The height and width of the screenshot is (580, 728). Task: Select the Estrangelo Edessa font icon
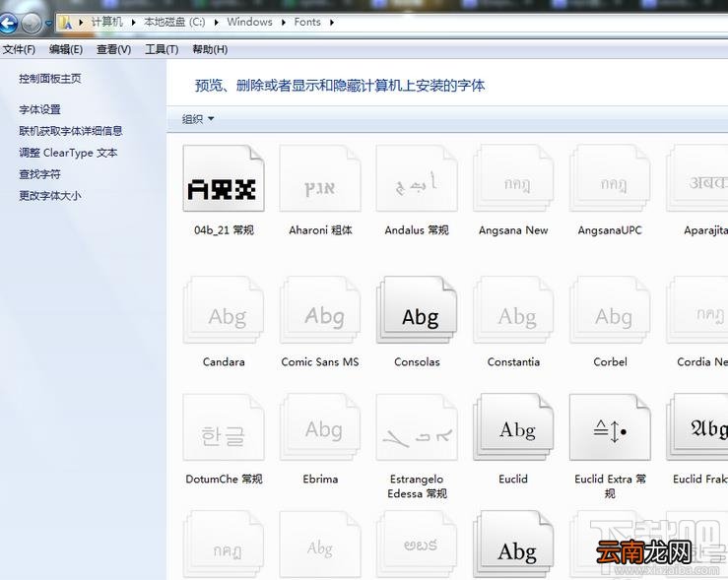(x=417, y=427)
